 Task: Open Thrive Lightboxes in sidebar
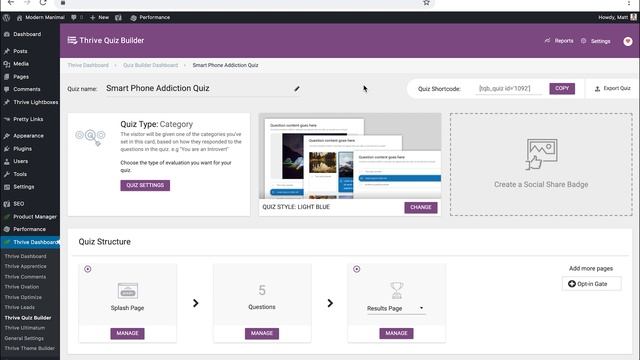pos(36,102)
